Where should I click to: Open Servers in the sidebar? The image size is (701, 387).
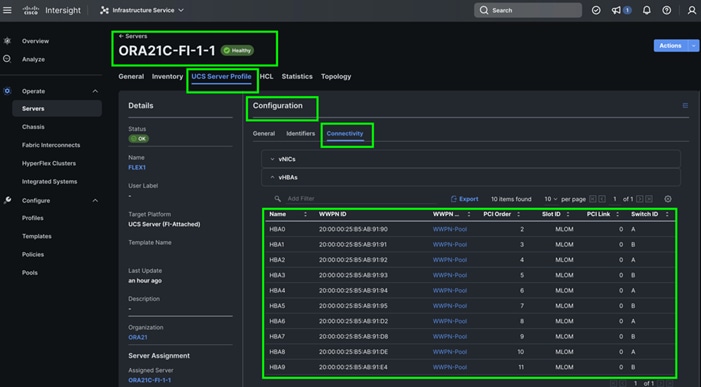tap(57, 109)
